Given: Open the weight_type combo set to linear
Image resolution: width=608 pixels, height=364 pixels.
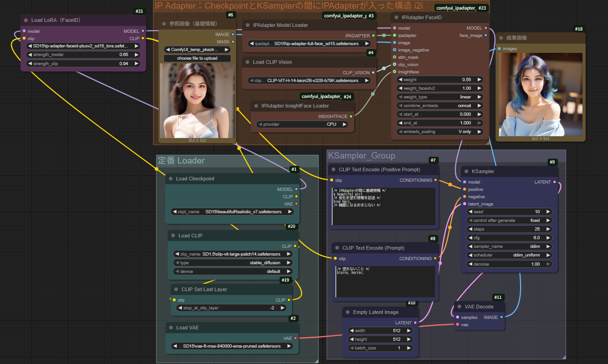Looking at the screenshot, I should (438, 97).
